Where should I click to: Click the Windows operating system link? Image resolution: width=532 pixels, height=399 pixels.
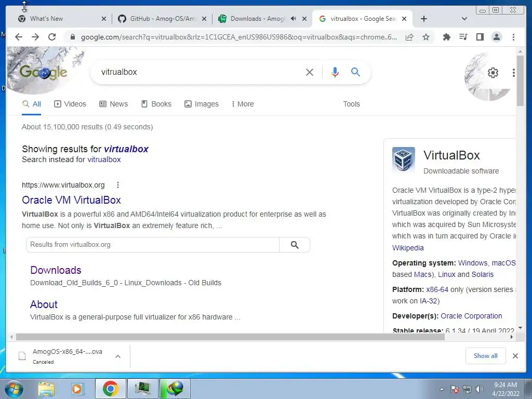pos(473,263)
